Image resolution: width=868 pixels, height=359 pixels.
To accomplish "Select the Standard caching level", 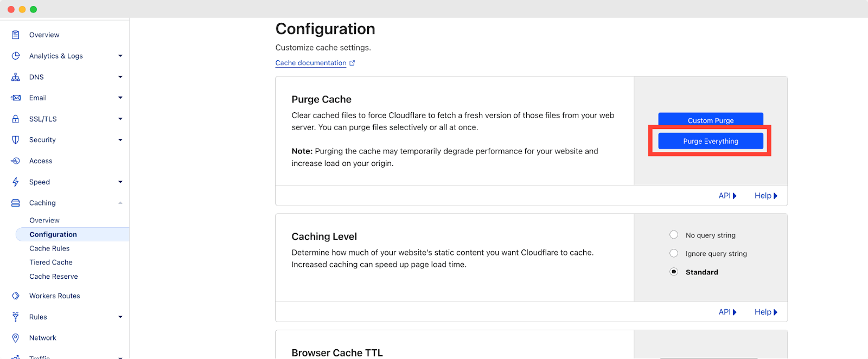I will 673,272.
